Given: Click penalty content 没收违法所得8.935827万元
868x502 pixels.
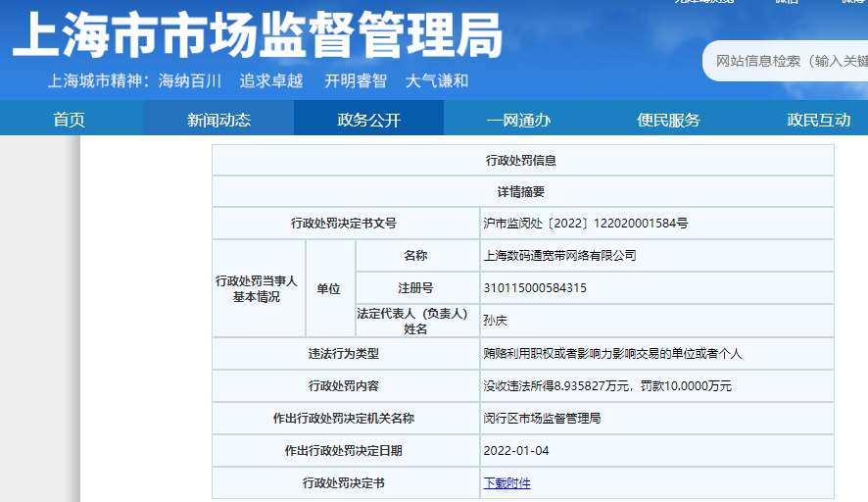Looking at the screenshot, I should click(556, 385).
